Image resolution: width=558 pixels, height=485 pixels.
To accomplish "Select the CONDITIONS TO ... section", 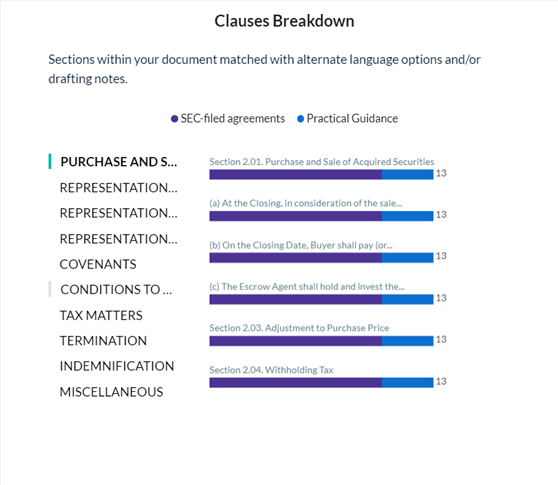I will [x=116, y=290].
